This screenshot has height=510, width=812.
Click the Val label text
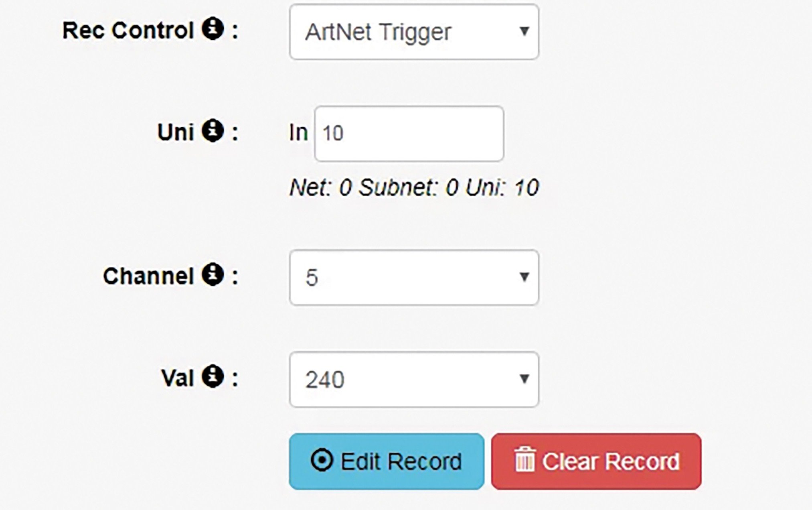177,378
